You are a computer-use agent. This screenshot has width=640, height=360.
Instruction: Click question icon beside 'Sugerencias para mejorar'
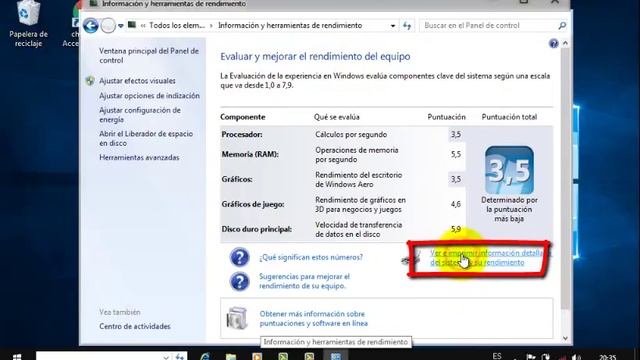[x=240, y=281]
